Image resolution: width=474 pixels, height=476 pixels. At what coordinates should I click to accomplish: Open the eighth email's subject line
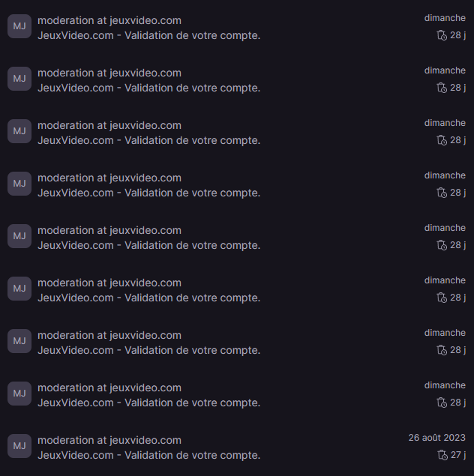coord(149,403)
